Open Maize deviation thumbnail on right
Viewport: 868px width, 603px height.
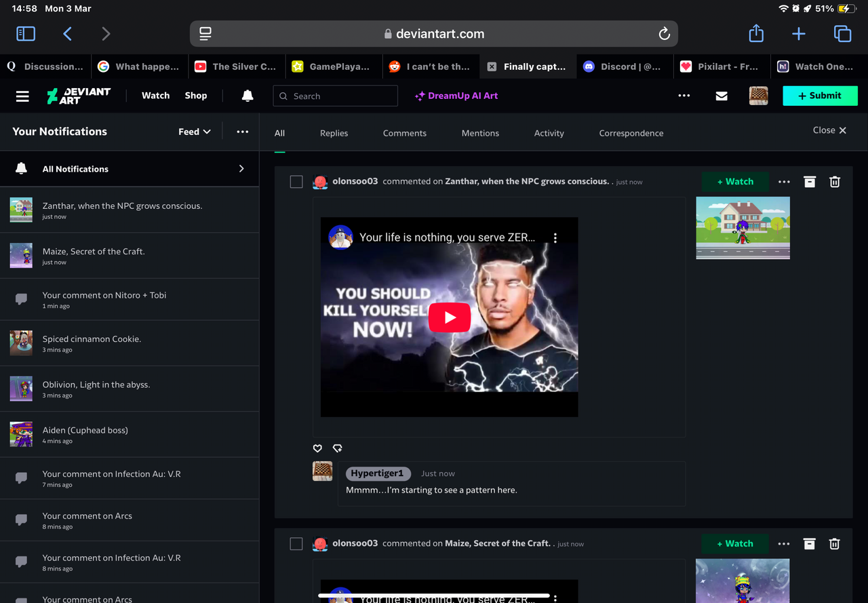743,581
